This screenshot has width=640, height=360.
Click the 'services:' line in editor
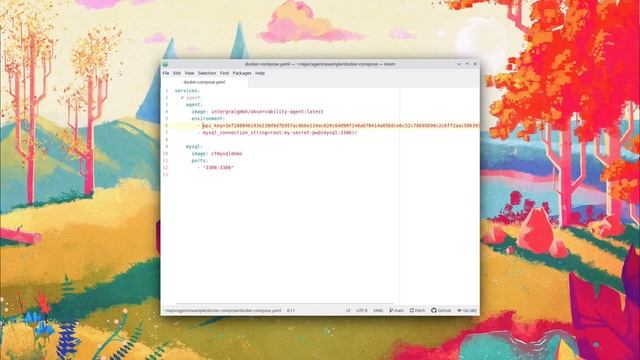pos(187,91)
